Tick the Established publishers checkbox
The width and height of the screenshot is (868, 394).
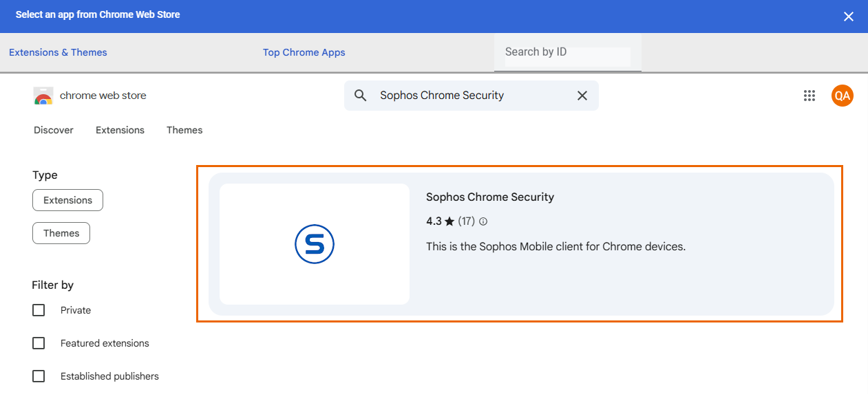pyautogui.click(x=39, y=376)
